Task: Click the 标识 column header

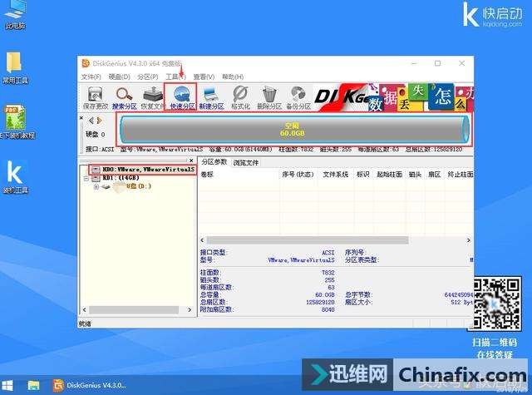Action: (362, 175)
